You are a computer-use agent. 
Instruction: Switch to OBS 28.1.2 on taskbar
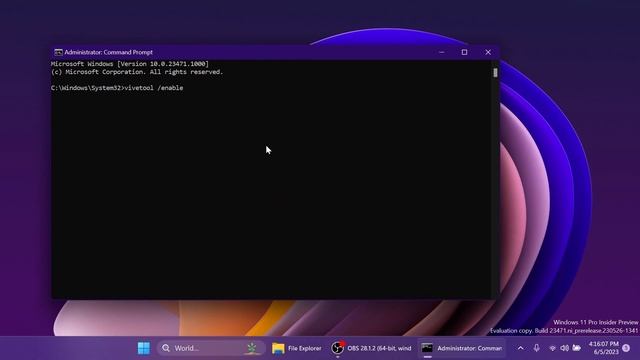click(372, 348)
